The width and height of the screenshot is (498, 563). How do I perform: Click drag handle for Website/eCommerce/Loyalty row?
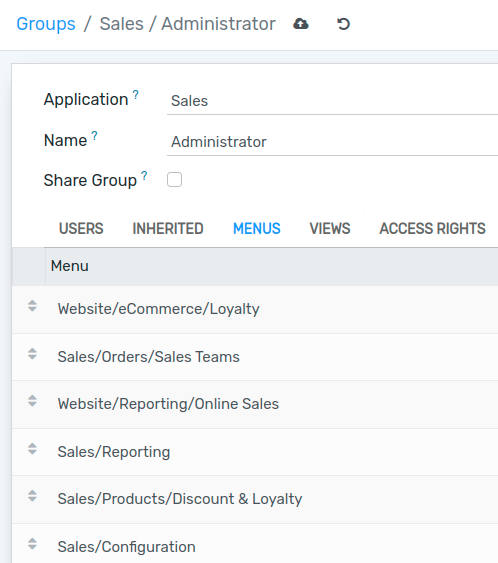tap(32, 306)
